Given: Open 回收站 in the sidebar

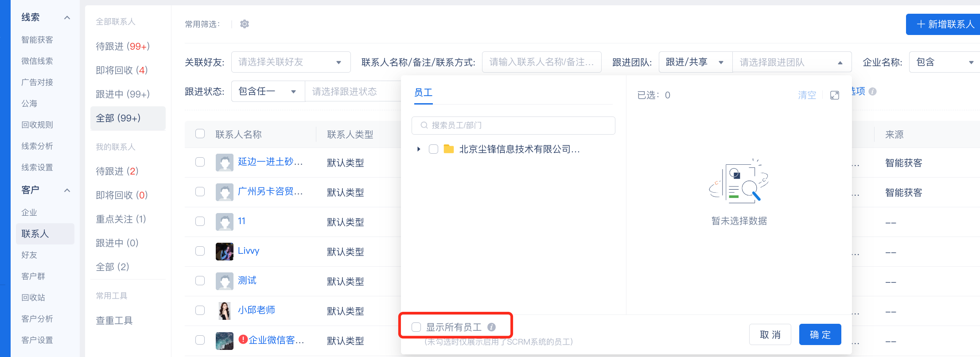Looking at the screenshot, I should (33, 298).
